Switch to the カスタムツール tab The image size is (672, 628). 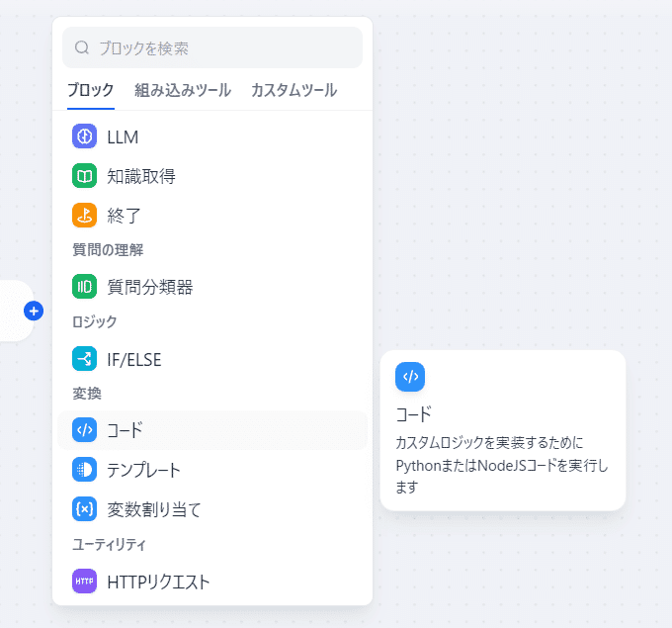pos(294,90)
